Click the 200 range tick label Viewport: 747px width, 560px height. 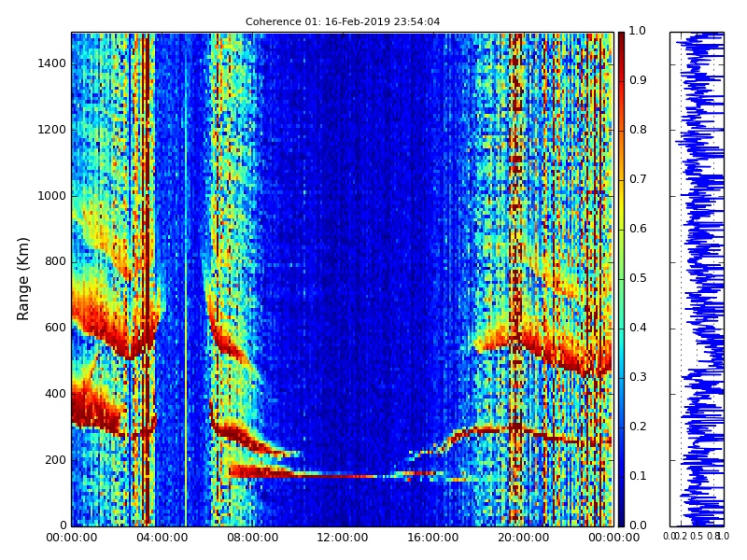click(x=56, y=460)
